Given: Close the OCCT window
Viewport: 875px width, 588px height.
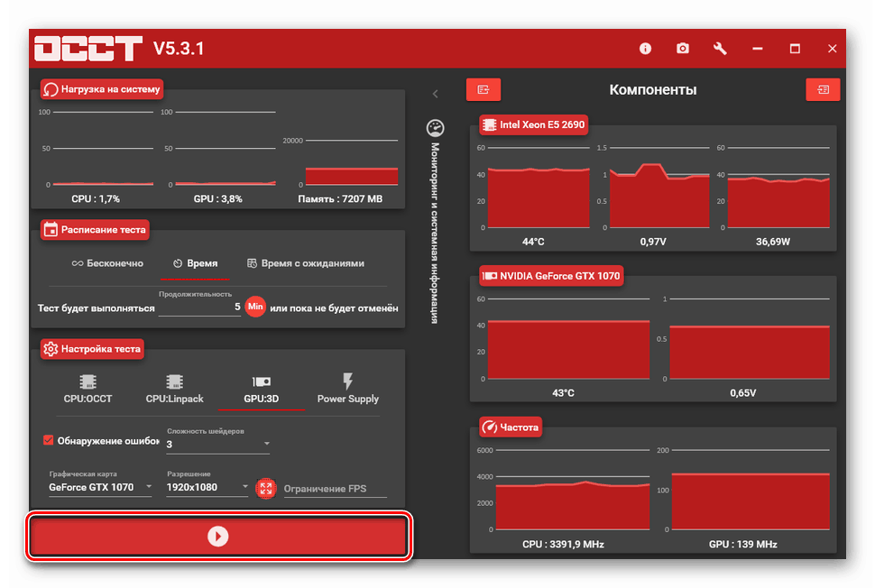Looking at the screenshot, I should (832, 49).
